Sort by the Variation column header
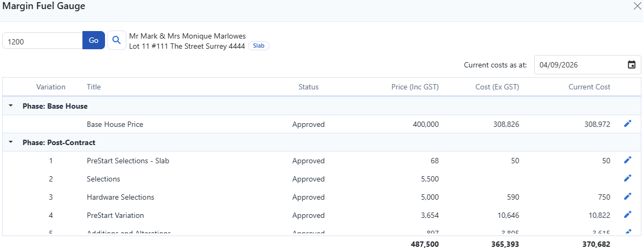Viewport: 644px width, 250px height. tap(51, 87)
